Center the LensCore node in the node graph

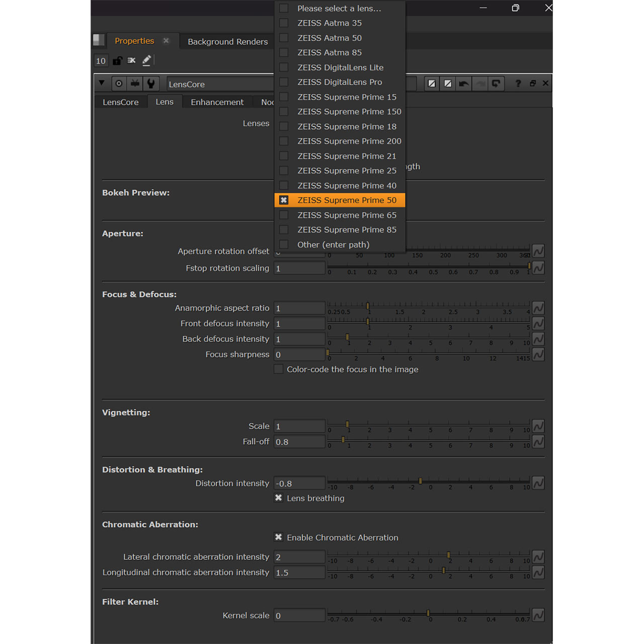[119, 84]
